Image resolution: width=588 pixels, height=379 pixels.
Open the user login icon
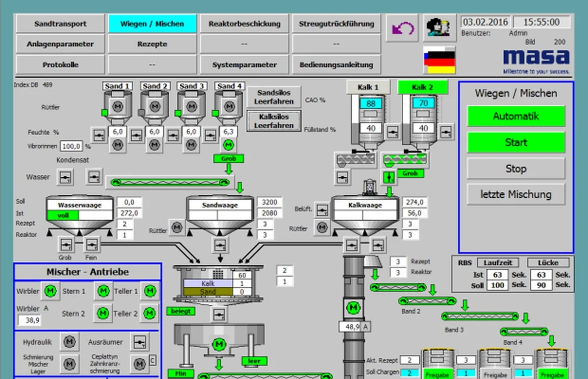pyautogui.click(x=439, y=28)
